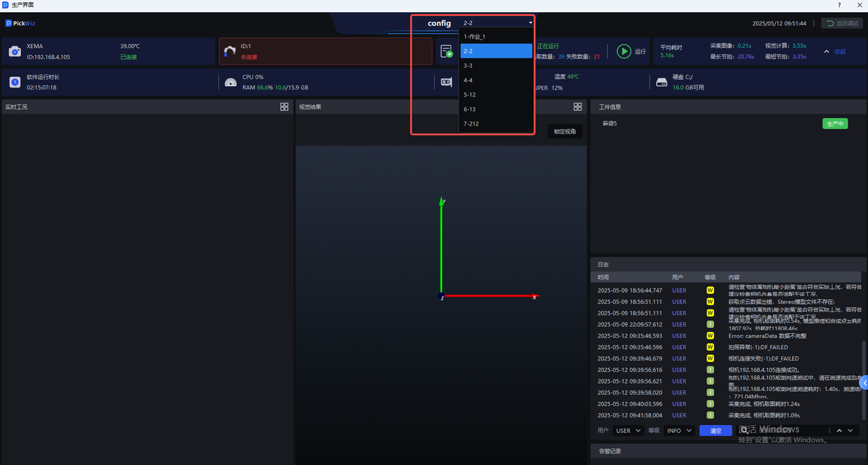Click the robot arm icon for ID:1

(x=229, y=52)
